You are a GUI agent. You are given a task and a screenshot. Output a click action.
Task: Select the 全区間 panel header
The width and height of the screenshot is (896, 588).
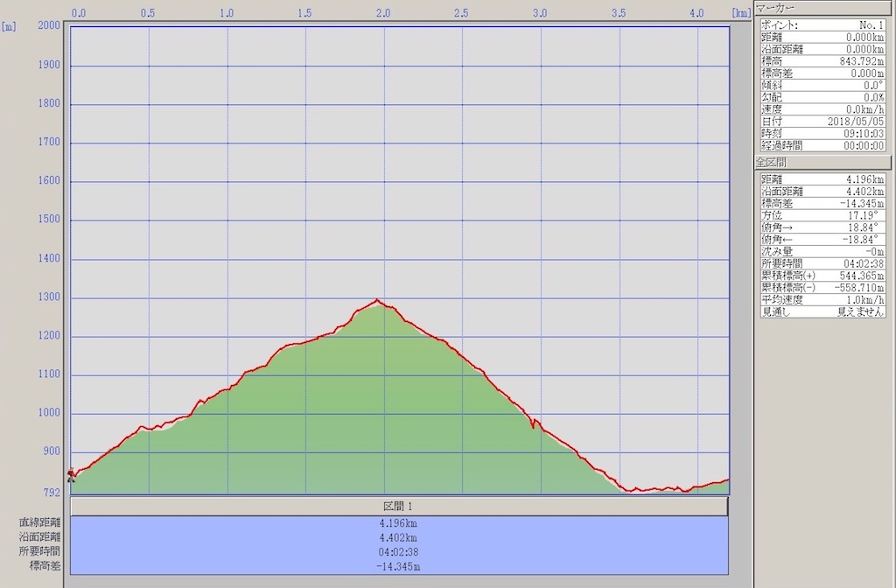click(x=822, y=163)
